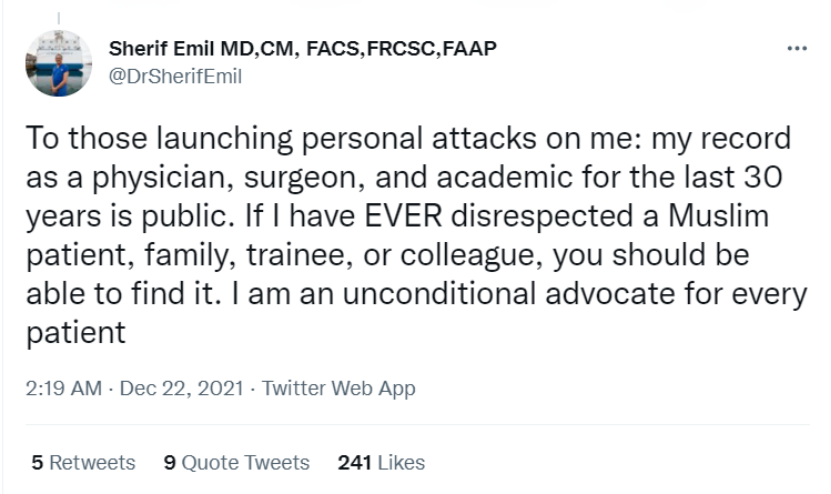Screen dimensions: 831x494
Task: Click the bold number 5 before Retweets
Action: tap(37, 462)
